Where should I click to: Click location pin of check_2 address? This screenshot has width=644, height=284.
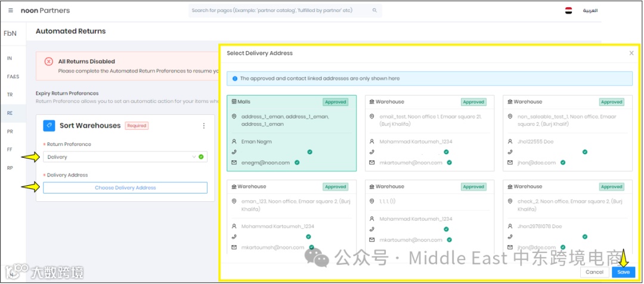pos(510,201)
